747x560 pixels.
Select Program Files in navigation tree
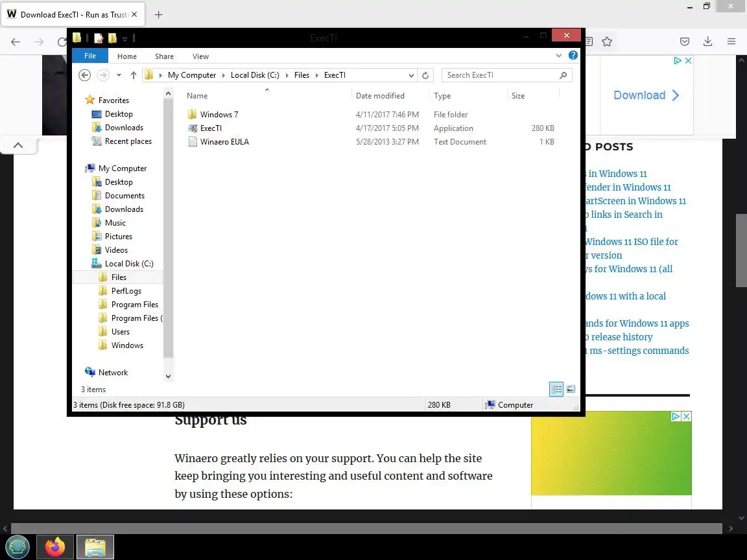(135, 304)
